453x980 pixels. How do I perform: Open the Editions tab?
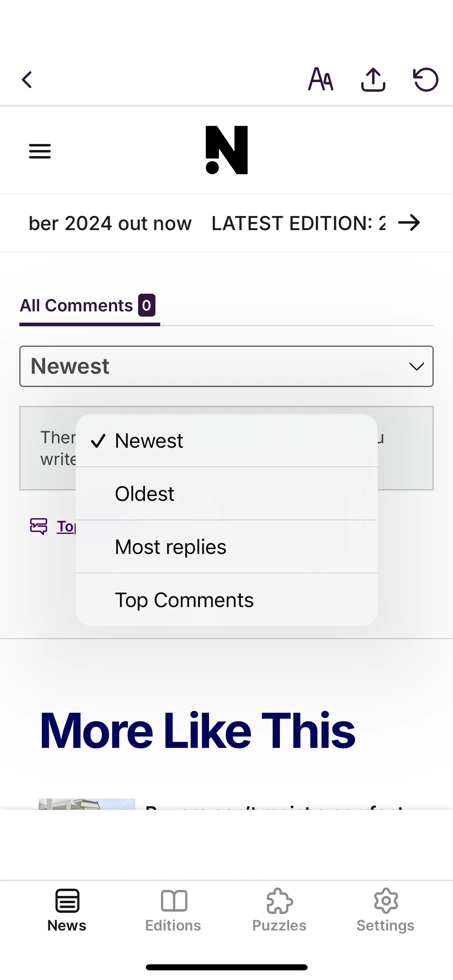pyautogui.click(x=173, y=910)
